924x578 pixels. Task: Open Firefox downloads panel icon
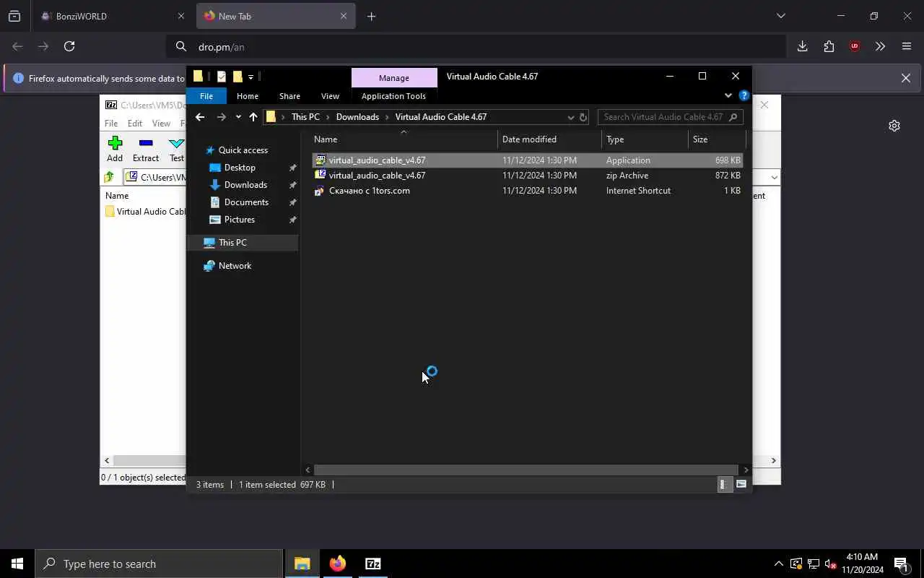[802, 46]
